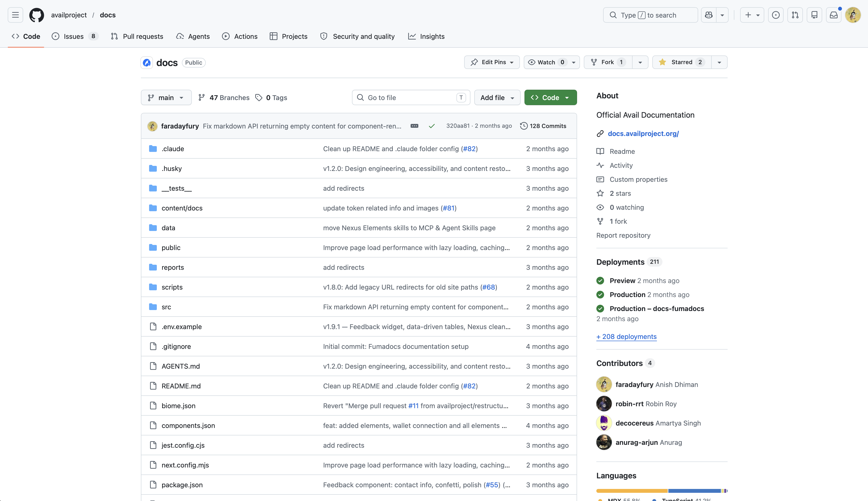Switch to the Issues tab
The height and width of the screenshot is (501, 868).
75,36
